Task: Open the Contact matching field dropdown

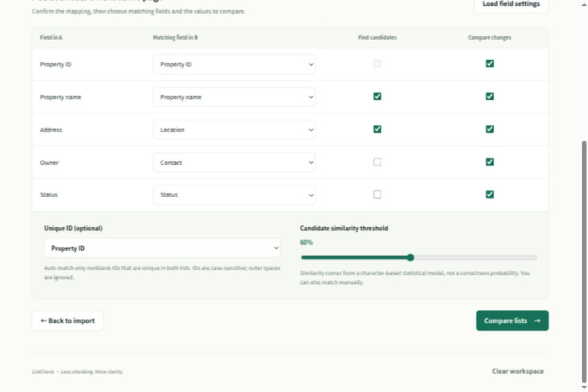Action: coord(234,163)
